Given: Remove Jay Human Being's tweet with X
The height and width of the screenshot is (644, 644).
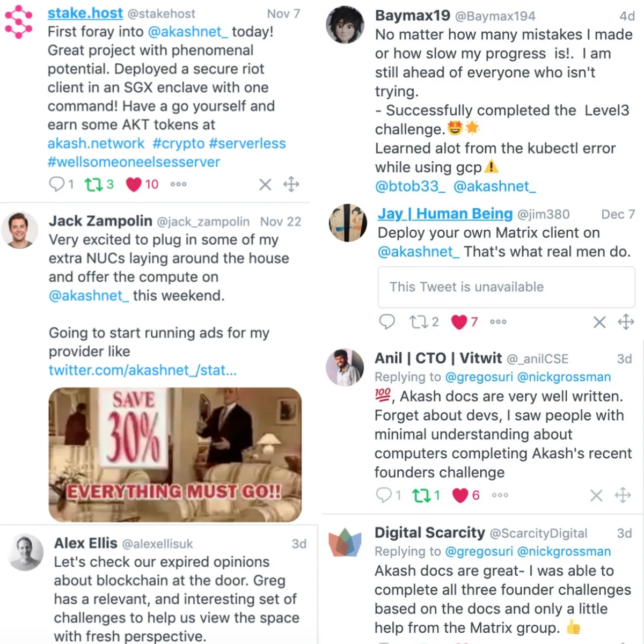Looking at the screenshot, I should click(x=599, y=322).
